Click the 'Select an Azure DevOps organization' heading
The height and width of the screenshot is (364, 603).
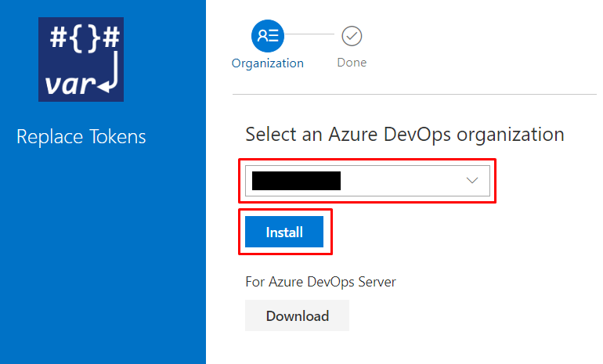pyautogui.click(x=405, y=134)
